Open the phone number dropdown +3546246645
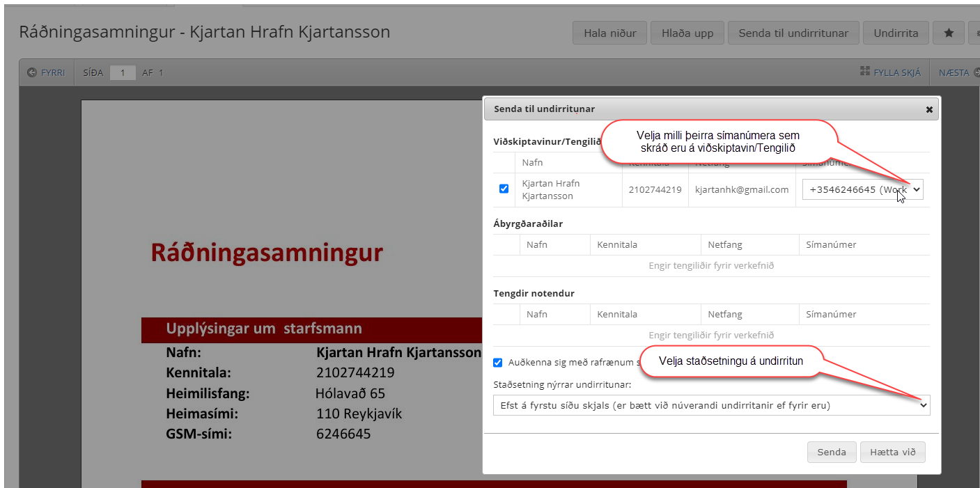This screenshot has width=980, height=488. (x=862, y=190)
